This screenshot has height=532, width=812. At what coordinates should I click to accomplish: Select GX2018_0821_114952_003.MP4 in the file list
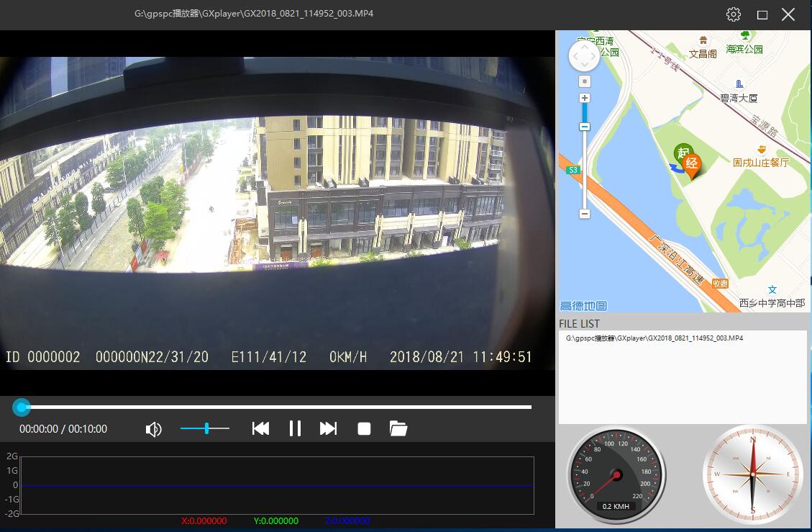coord(654,338)
